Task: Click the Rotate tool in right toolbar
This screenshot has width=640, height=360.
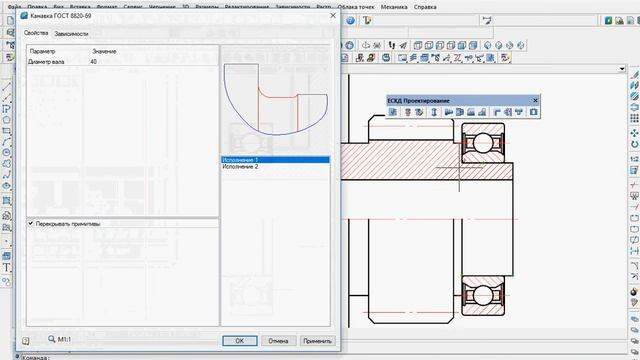Action: click(x=634, y=144)
